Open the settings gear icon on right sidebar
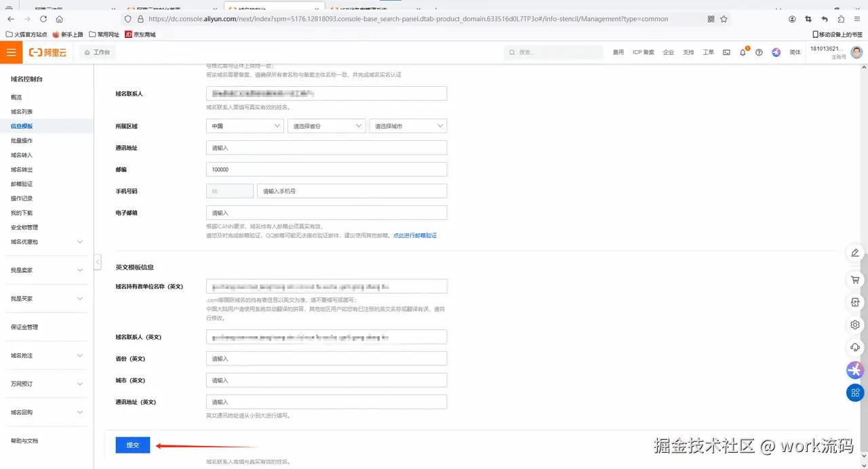This screenshot has height=469, width=868. [854, 325]
